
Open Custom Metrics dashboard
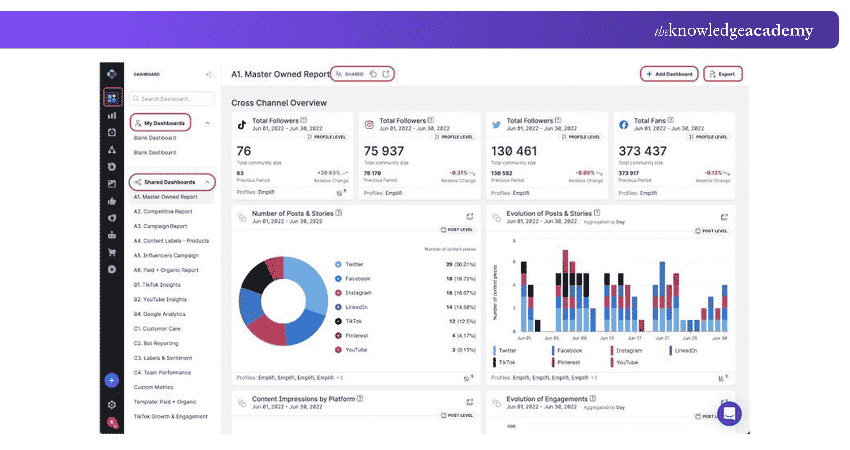[153, 387]
